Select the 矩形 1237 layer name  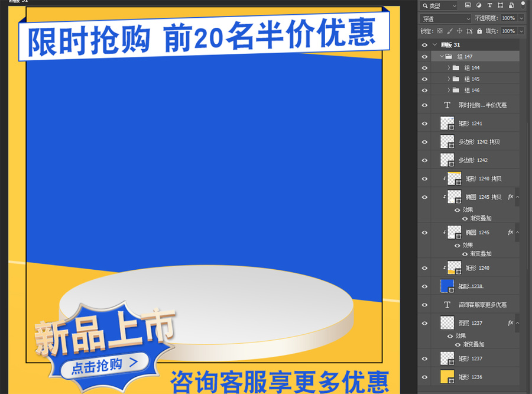(x=471, y=359)
